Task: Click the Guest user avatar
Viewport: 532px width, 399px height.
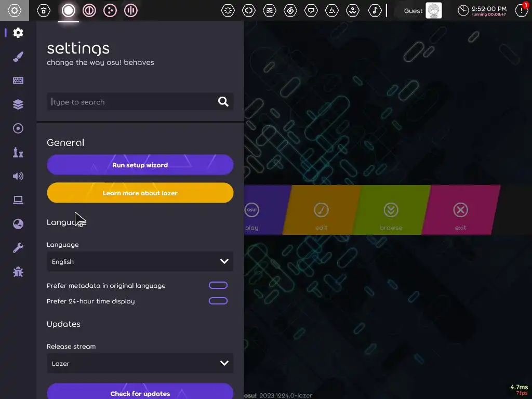Action: 434,10
